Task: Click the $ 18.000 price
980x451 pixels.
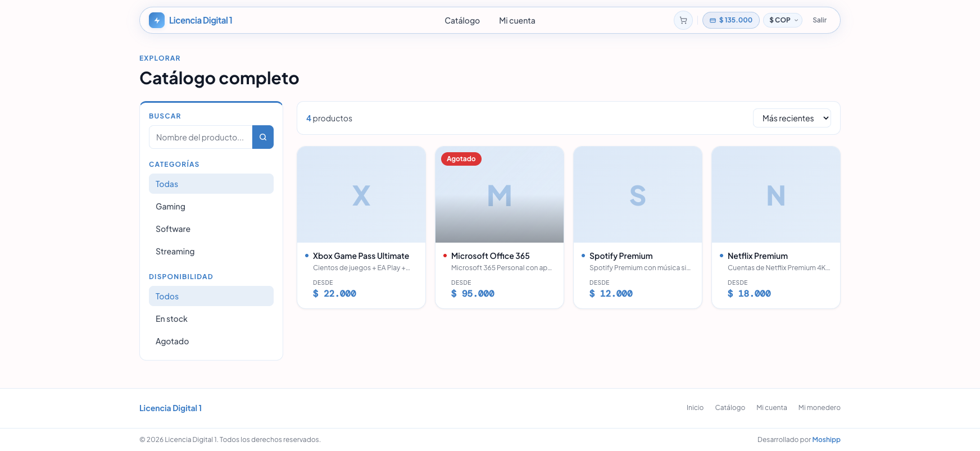Action: click(x=749, y=294)
